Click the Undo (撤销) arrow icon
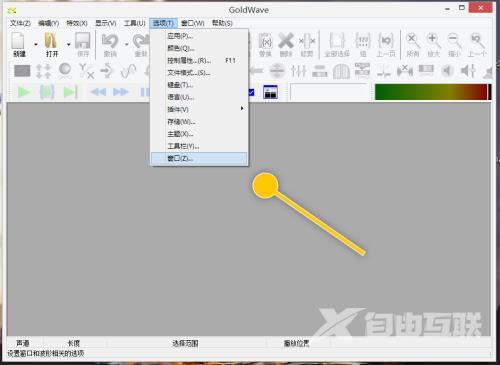The width and height of the screenshot is (500, 365). [110, 41]
